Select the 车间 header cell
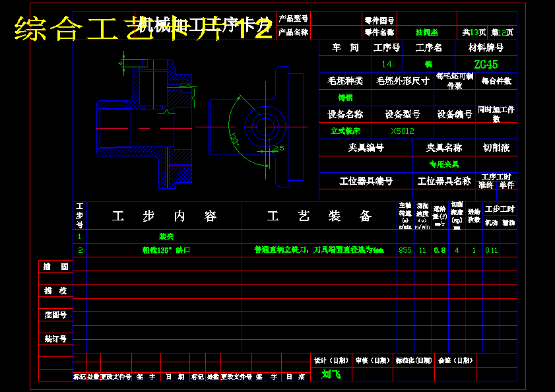This screenshot has height=392, width=555. click(x=345, y=48)
